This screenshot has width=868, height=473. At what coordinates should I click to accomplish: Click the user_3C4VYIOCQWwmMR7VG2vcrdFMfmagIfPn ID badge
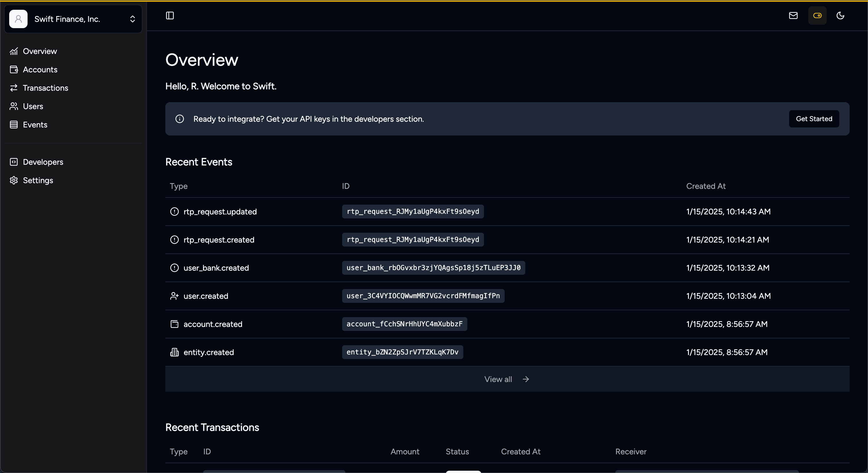click(423, 296)
